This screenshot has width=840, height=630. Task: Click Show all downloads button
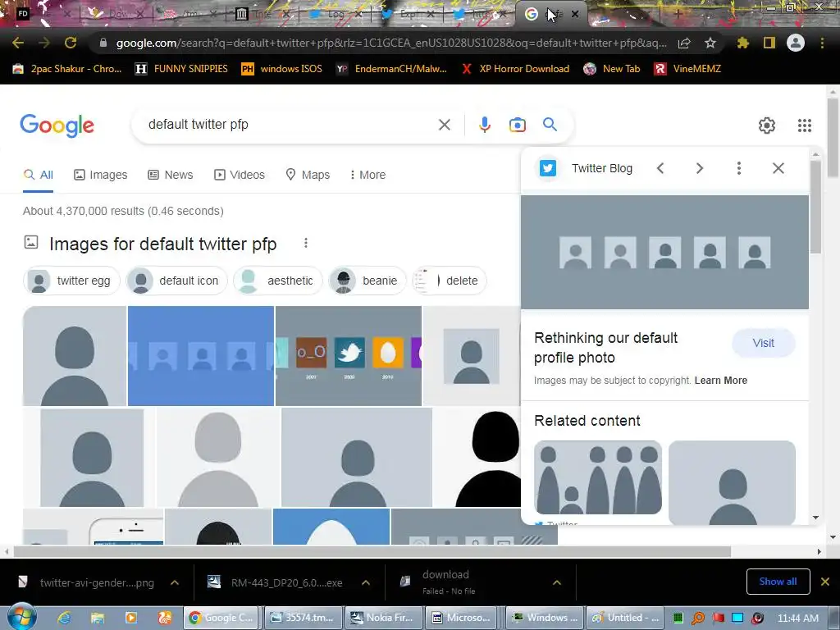(778, 582)
